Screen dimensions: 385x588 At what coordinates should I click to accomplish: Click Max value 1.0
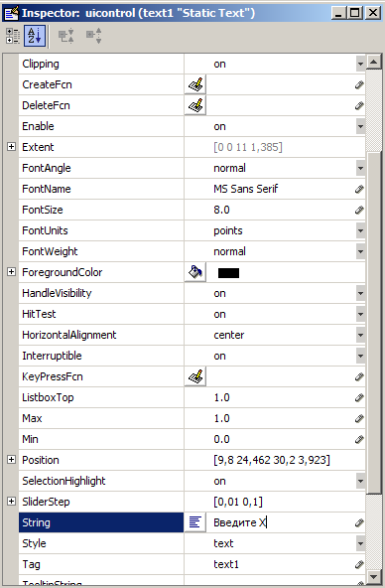click(221, 418)
